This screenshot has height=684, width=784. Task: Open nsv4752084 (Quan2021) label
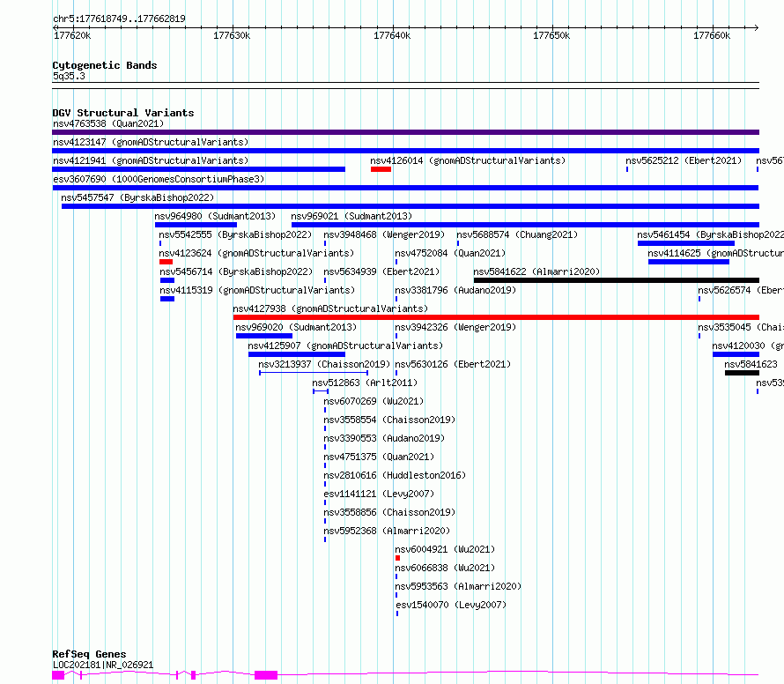450,253
